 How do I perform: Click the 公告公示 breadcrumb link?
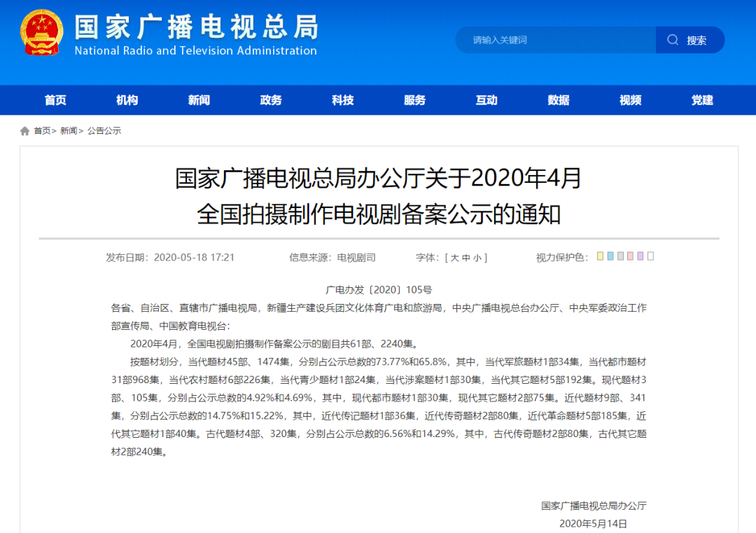pyautogui.click(x=105, y=130)
